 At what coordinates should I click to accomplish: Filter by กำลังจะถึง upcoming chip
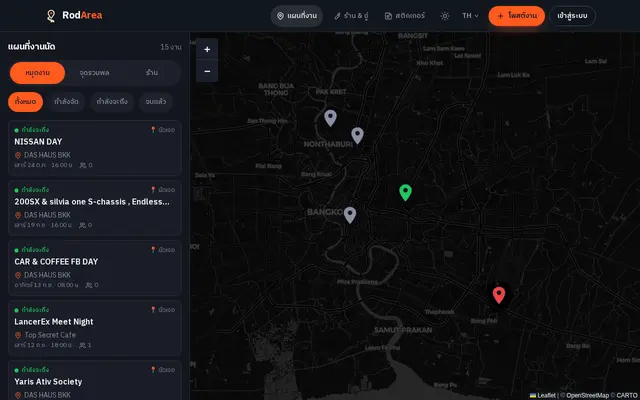coord(112,102)
